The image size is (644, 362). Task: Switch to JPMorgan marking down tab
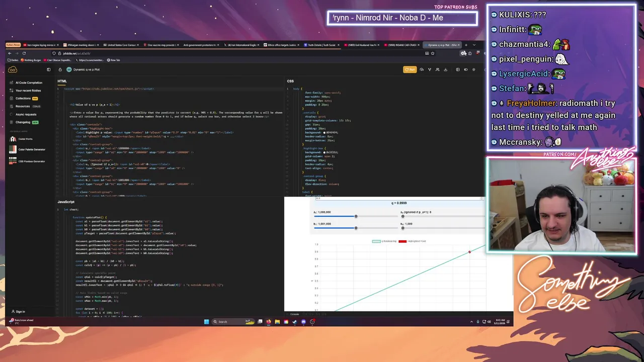coord(81,45)
